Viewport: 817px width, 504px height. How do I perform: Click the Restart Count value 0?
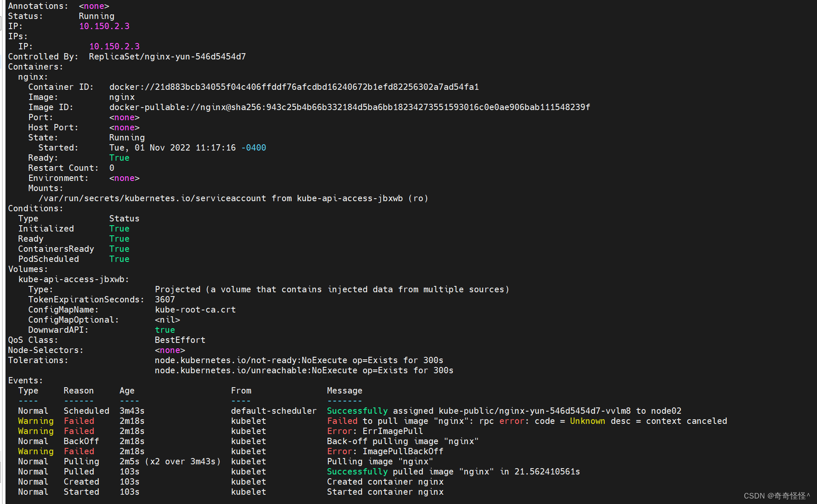click(x=112, y=168)
